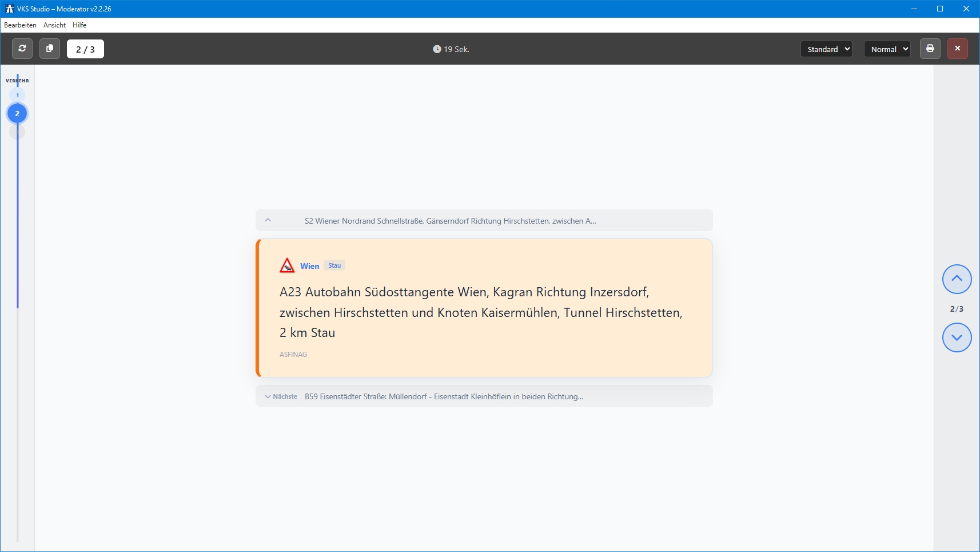Open the Standard dropdown

point(826,49)
